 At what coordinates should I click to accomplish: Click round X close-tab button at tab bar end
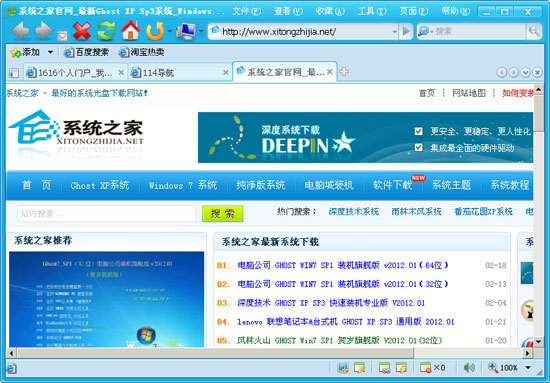click(537, 72)
